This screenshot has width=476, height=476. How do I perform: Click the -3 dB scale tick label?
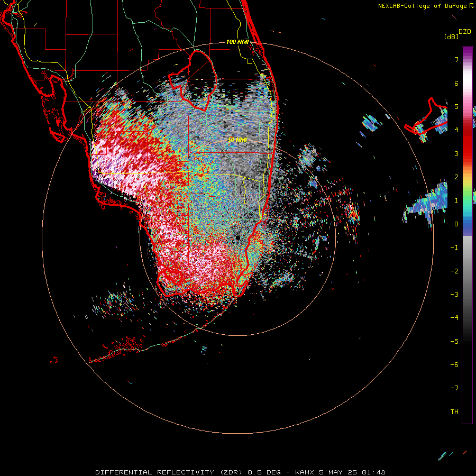[454, 295]
